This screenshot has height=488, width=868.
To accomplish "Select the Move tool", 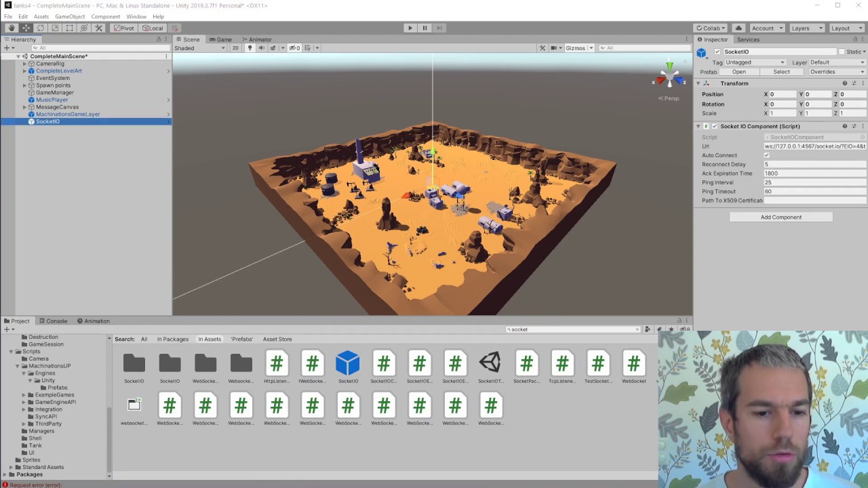I will [x=26, y=28].
